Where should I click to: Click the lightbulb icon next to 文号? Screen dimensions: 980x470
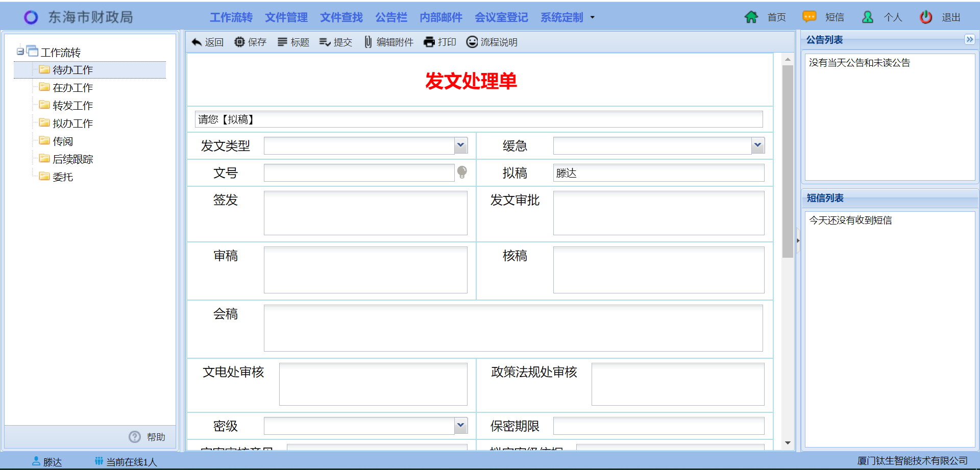point(462,172)
